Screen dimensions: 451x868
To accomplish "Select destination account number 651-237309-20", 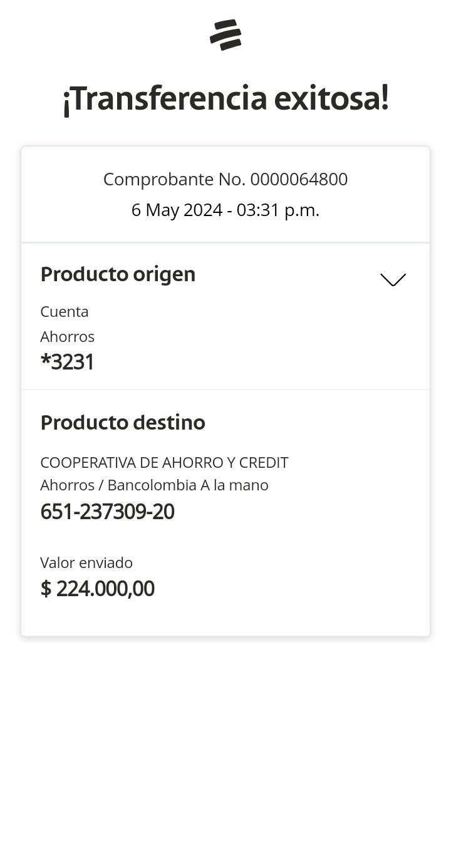I will (x=107, y=512).
